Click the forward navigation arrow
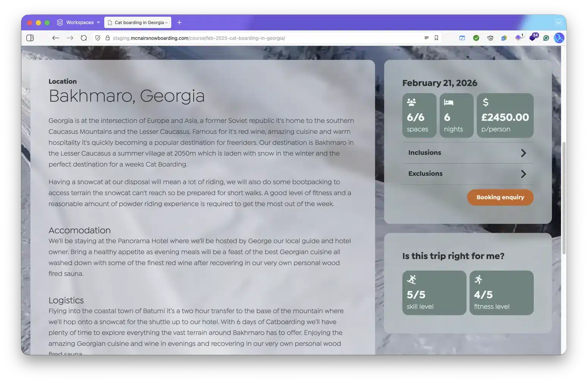The image size is (588, 383). (70, 38)
